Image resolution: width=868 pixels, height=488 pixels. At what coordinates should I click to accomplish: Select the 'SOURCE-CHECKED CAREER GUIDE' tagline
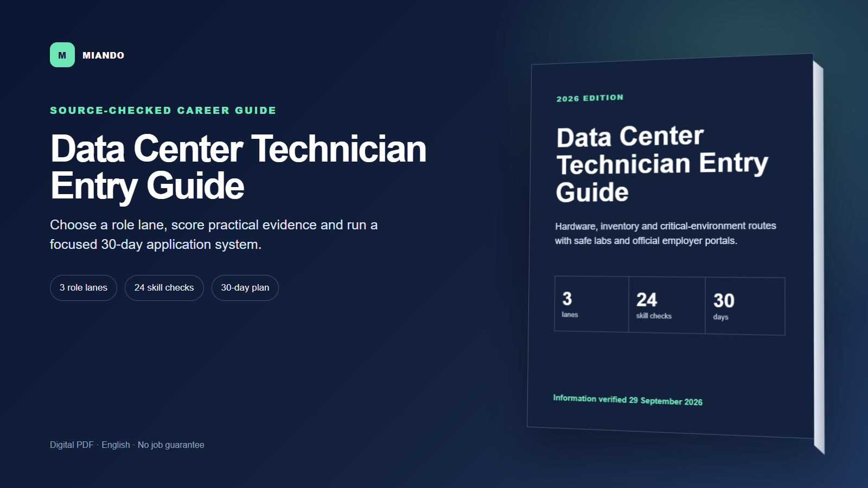point(163,110)
